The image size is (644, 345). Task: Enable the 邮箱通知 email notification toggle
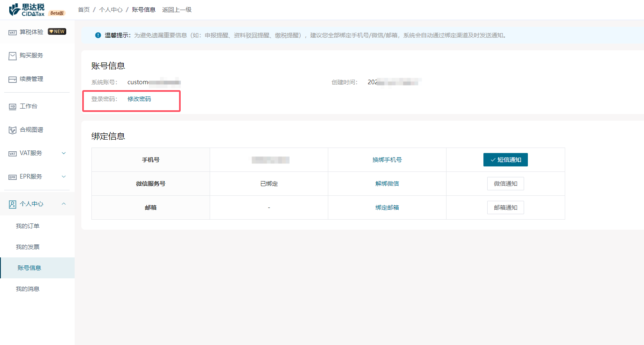click(x=505, y=208)
